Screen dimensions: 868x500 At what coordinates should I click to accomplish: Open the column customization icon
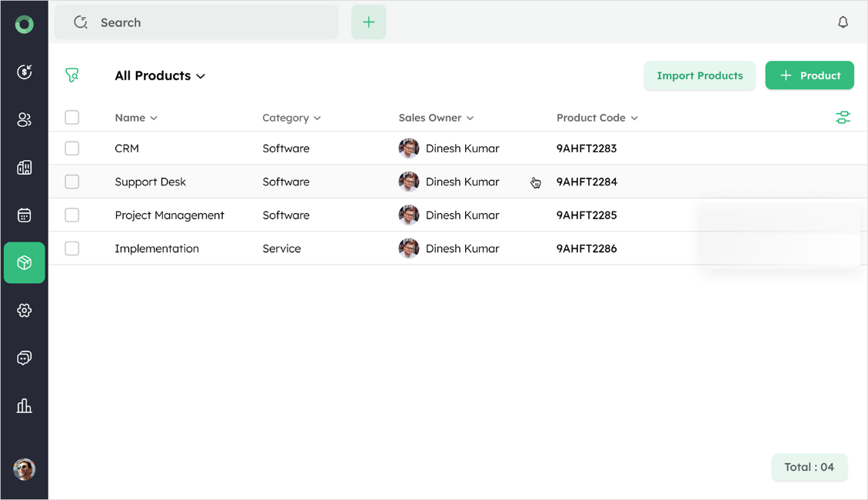click(843, 118)
